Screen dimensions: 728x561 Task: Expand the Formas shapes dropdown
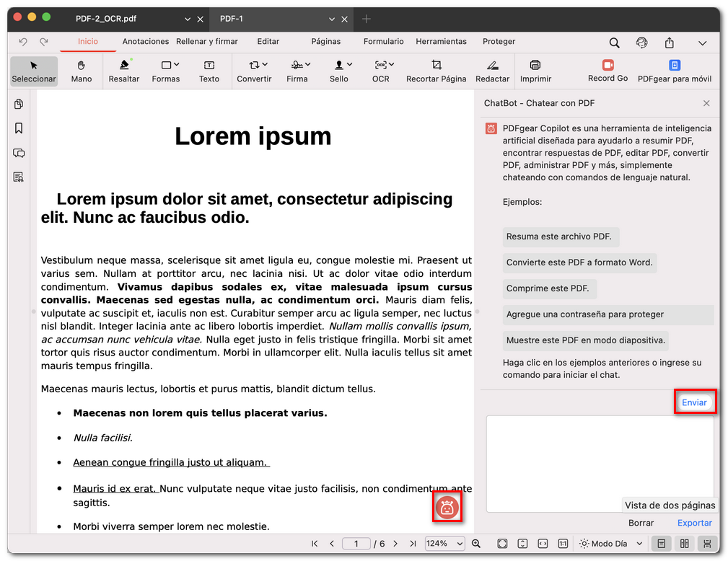[166, 71]
